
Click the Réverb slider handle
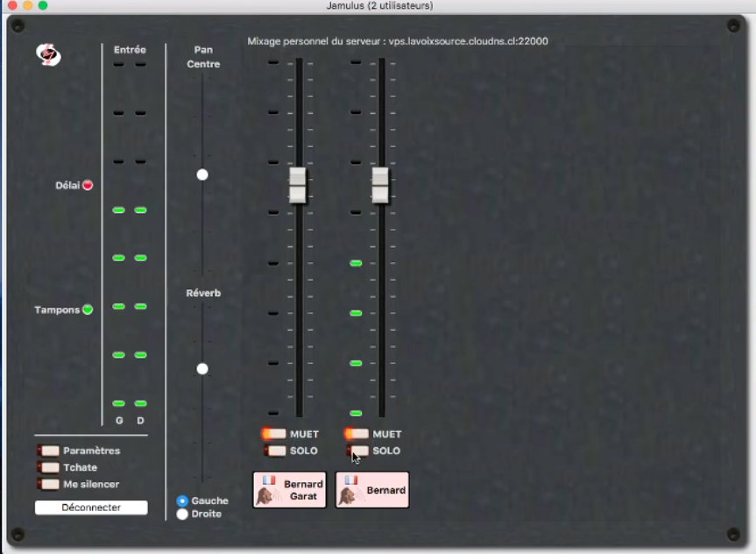click(202, 369)
